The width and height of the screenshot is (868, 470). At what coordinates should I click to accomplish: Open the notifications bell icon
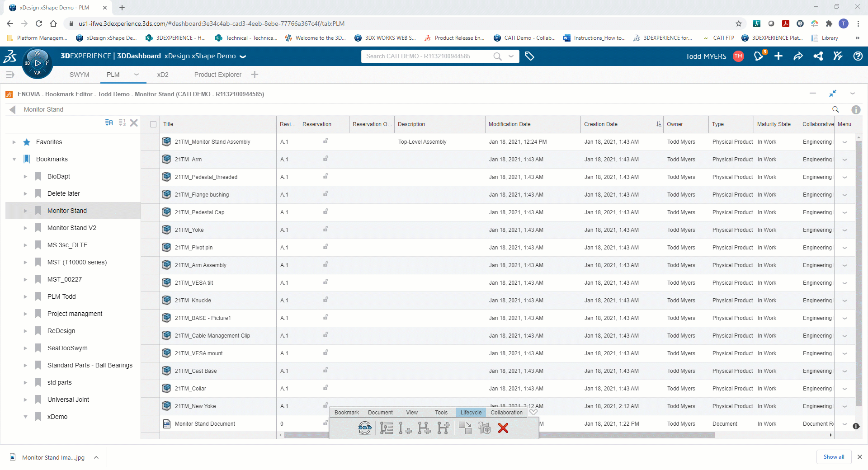759,56
